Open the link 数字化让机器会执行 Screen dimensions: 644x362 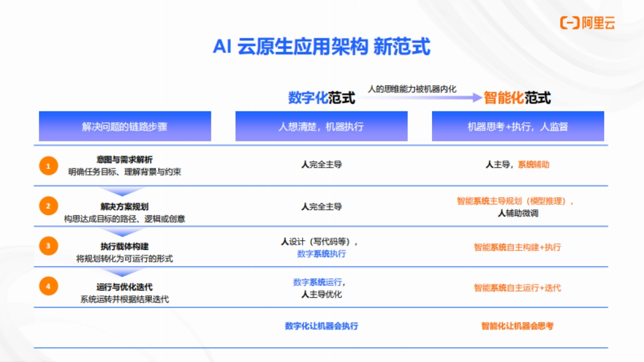pos(321,326)
